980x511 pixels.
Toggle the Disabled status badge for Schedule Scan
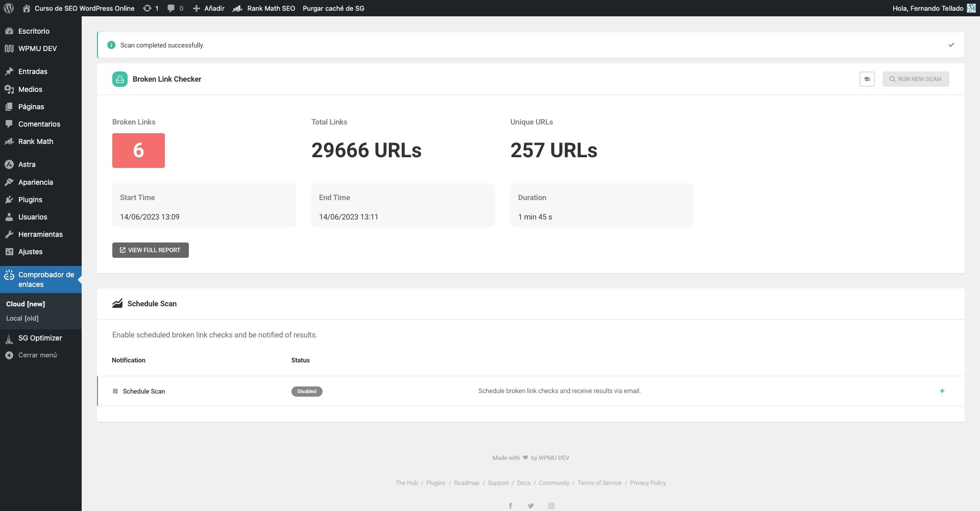(306, 392)
